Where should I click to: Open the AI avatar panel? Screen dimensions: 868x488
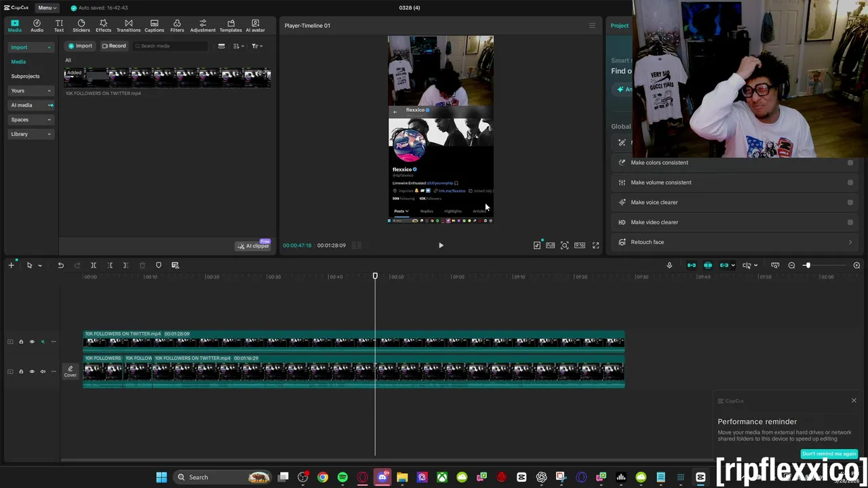(255, 26)
